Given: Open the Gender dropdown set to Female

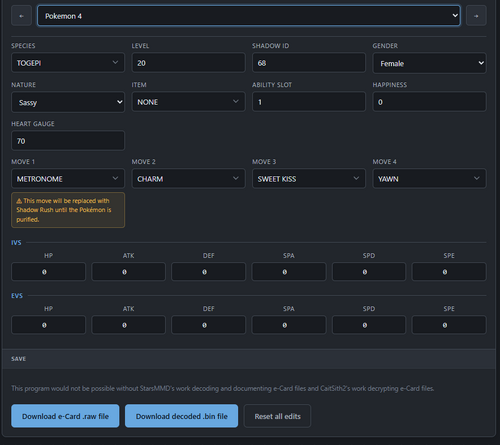Looking at the screenshot, I should 429,63.
